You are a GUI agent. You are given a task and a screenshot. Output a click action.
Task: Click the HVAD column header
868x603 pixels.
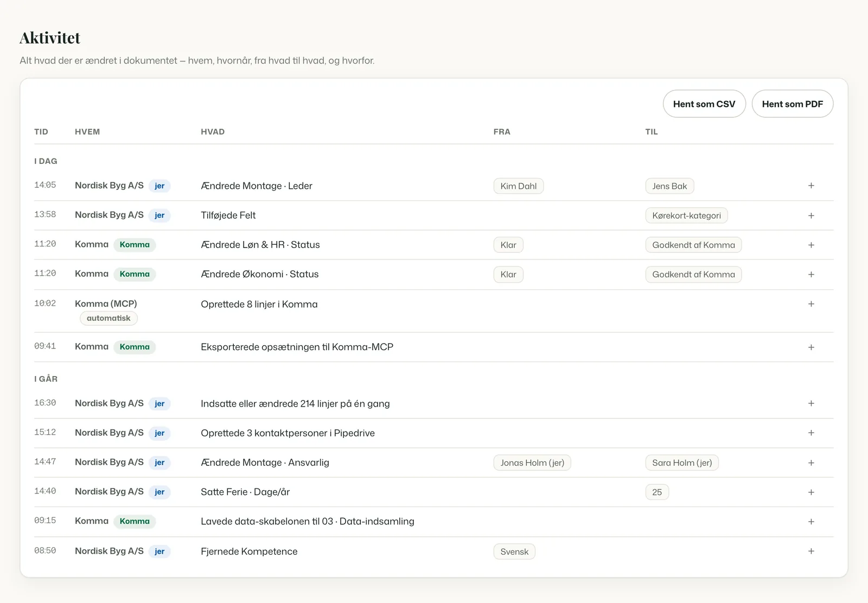click(213, 132)
